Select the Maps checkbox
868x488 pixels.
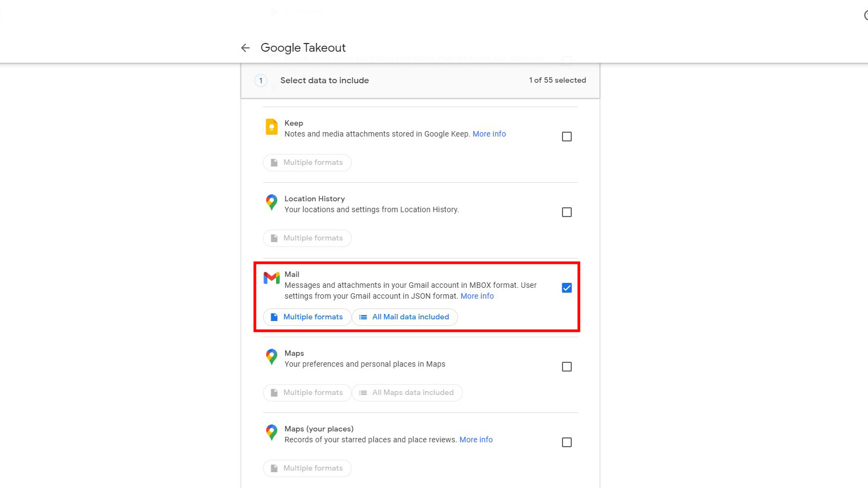(x=567, y=367)
